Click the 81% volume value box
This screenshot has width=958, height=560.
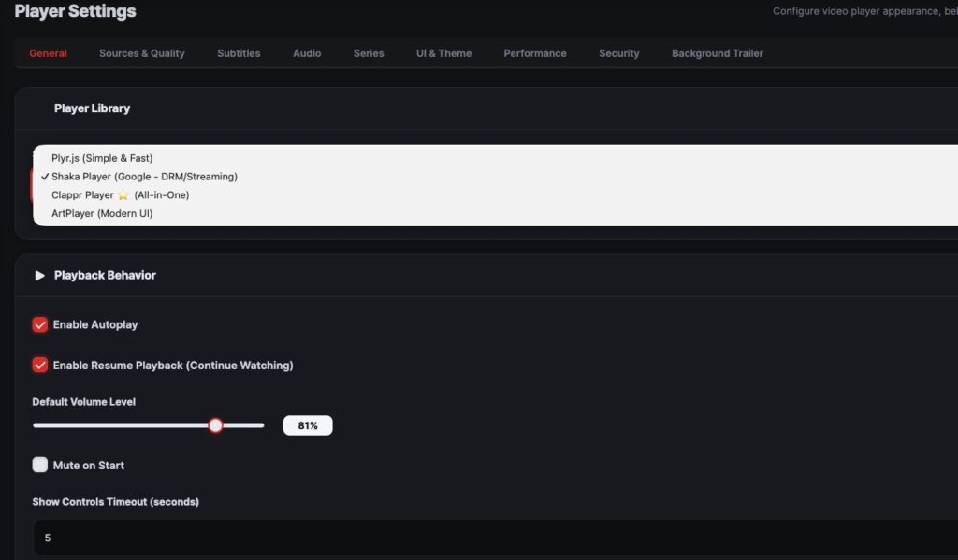point(308,425)
